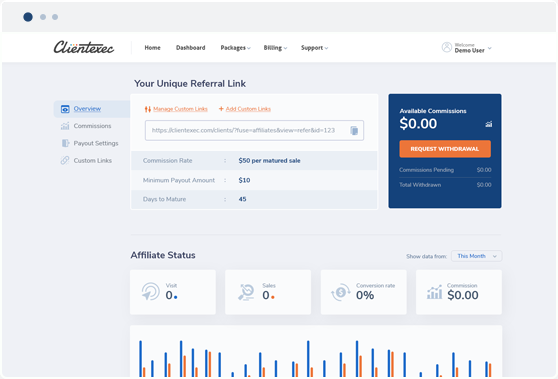This screenshot has height=379, width=558.
Task: Click the 'Your Unique Referral Link' heading
Action: click(x=190, y=84)
